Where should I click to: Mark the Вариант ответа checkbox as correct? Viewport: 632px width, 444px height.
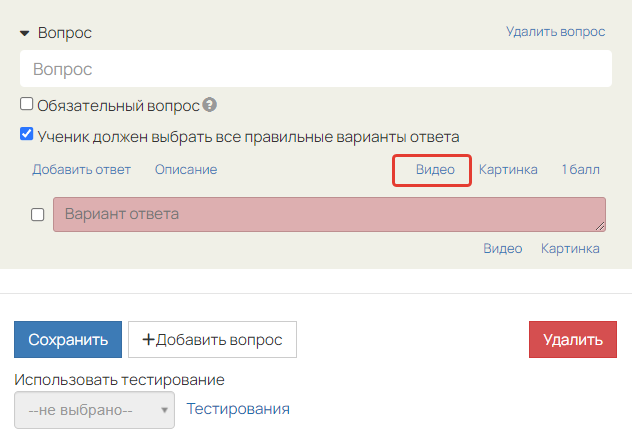[x=37, y=214]
